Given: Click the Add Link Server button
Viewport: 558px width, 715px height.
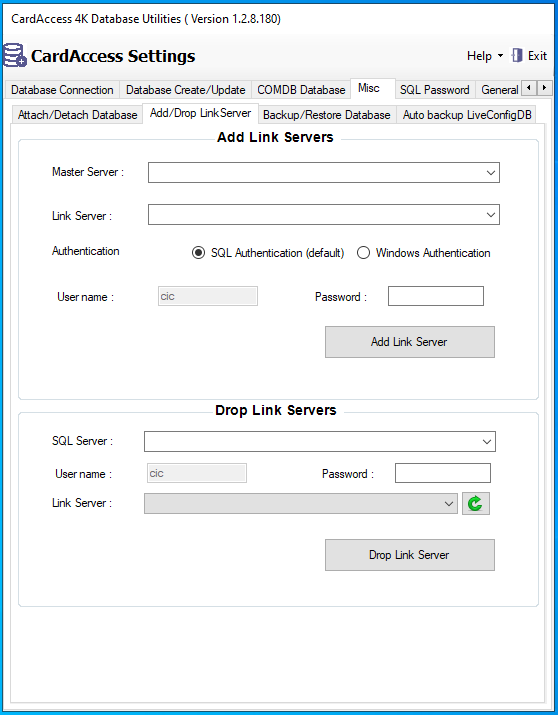Looking at the screenshot, I should pos(409,342).
